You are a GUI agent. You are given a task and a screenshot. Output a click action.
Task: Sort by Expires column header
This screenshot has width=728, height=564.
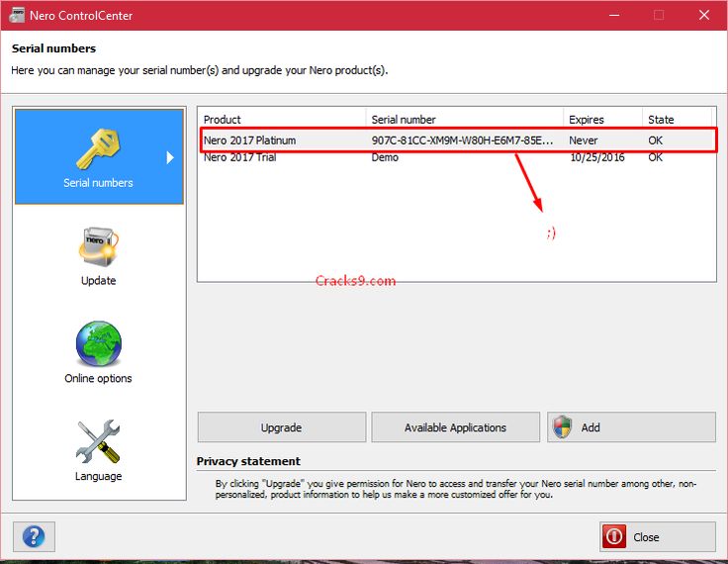[x=603, y=120]
